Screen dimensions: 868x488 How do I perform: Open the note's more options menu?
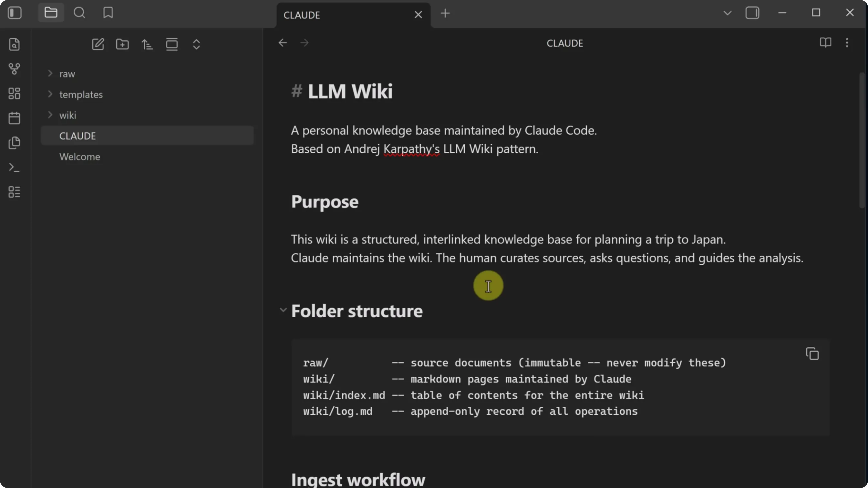click(847, 43)
